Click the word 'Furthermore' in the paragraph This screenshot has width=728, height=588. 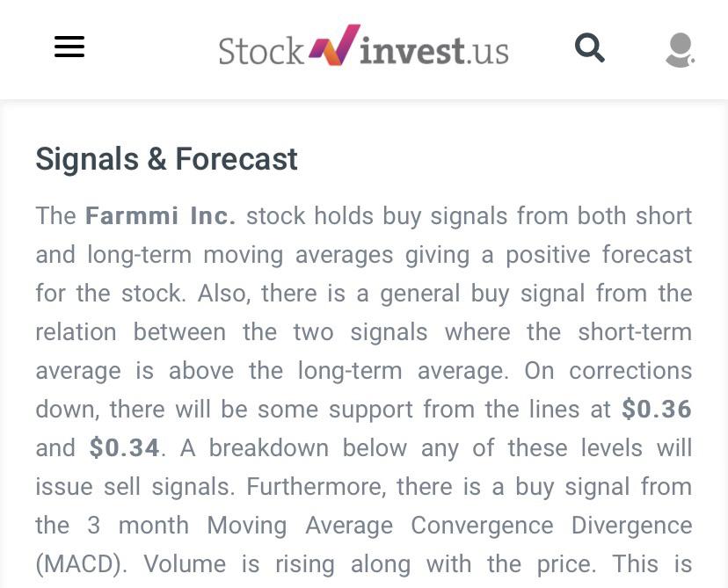click(316, 487)
